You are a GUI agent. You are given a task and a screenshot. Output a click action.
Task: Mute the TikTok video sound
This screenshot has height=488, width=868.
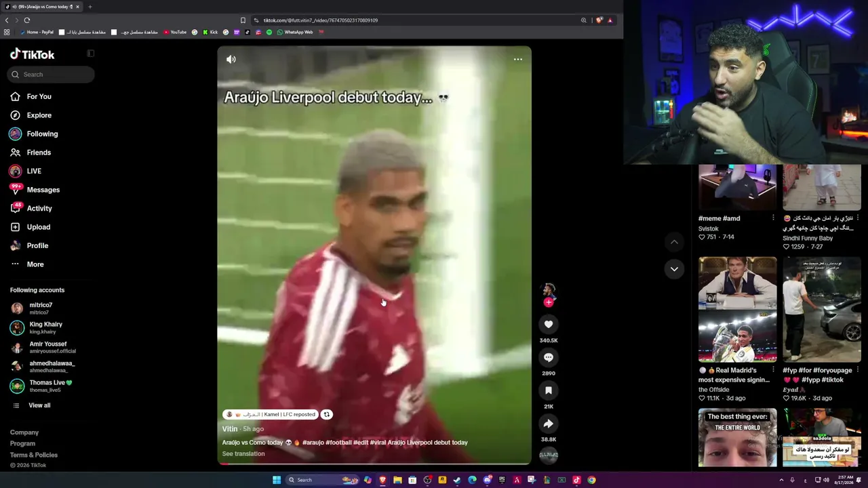[231, 59]
